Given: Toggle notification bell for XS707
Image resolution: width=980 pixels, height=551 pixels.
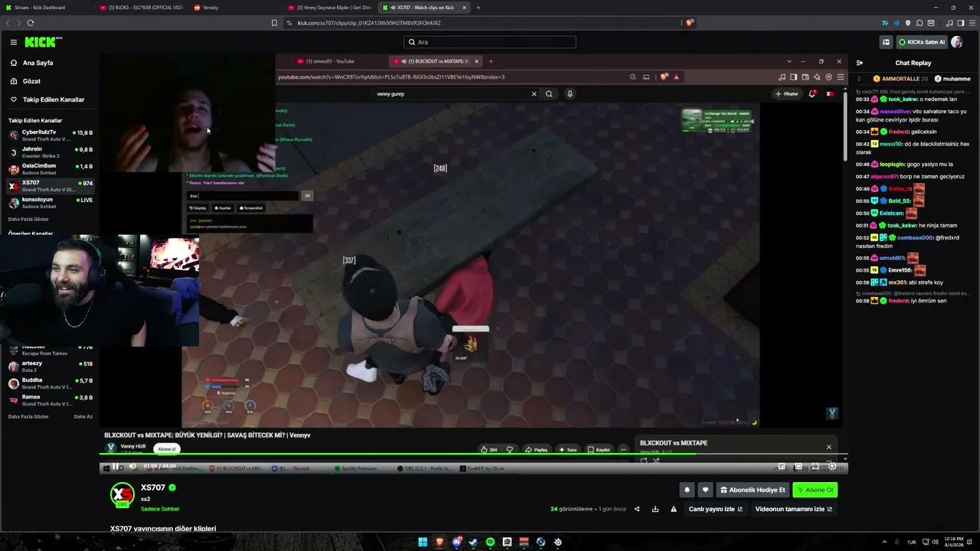Looking at the screenshot, I should point(687,490).
